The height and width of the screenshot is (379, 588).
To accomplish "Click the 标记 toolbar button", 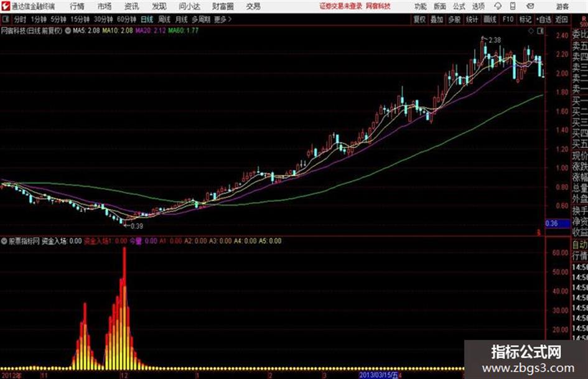I will click(525, 19).
